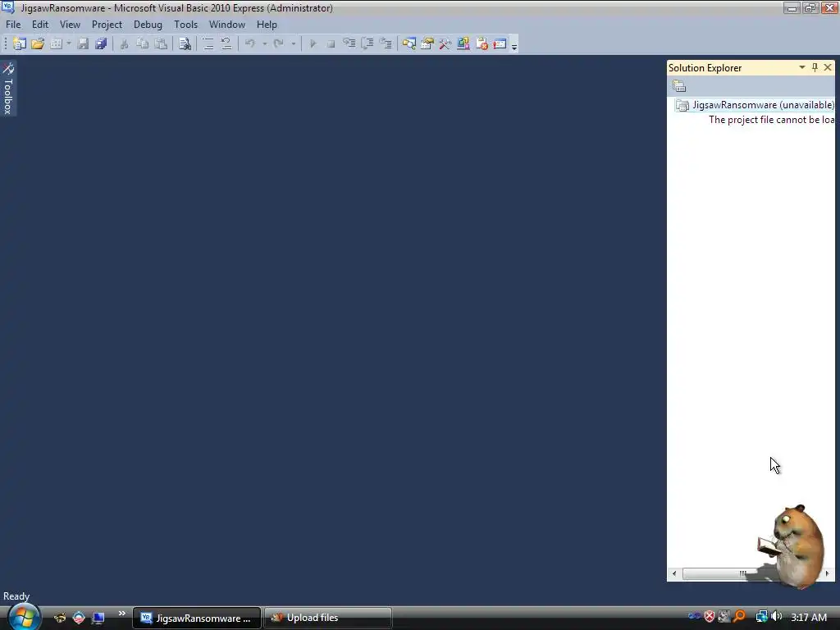The image size is (840, 630).
Task: Open the Edit menu
Action: [40, 25]
